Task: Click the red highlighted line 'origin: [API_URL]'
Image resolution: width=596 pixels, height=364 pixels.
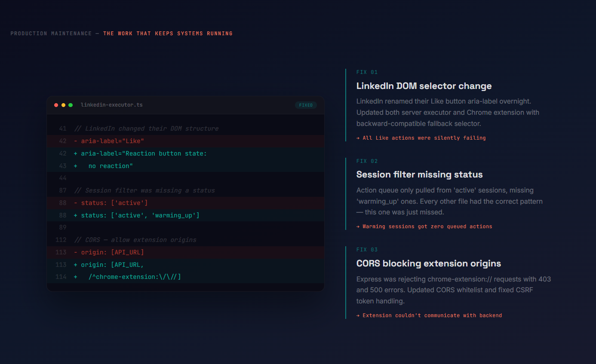Action: 109,252
